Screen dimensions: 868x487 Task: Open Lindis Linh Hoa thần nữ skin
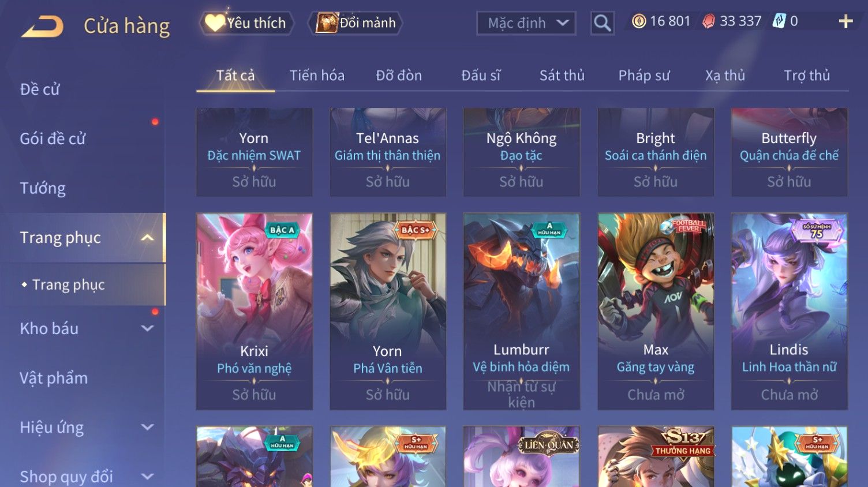[x=789, y=312]
